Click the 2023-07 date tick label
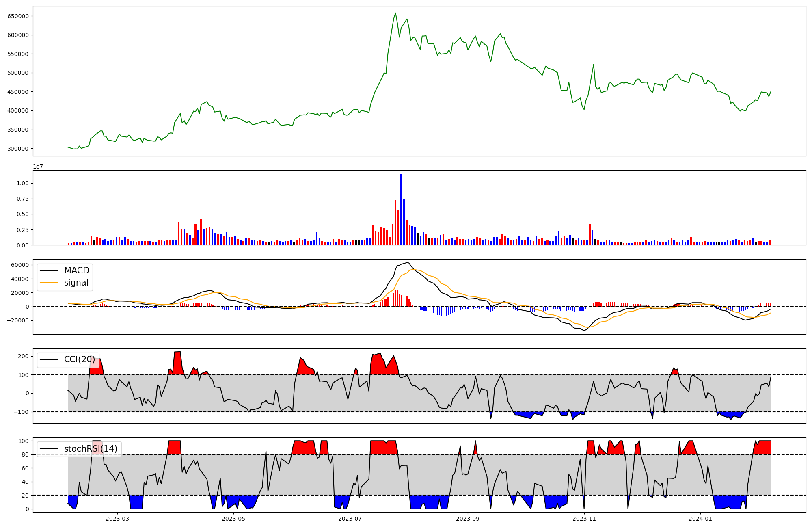 point(350,519)
